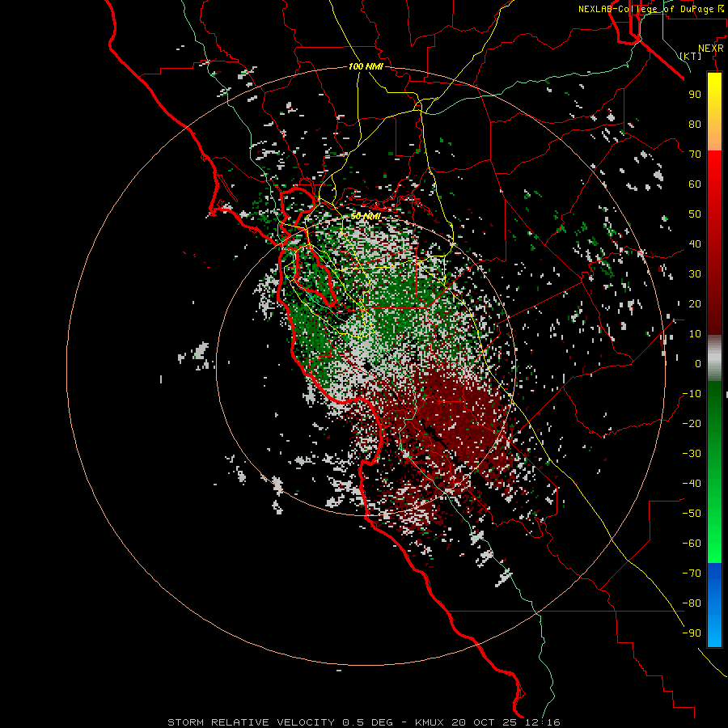Select negative 70 on the velocity scale
The width and height of the screenshot is (728, 728).
tap(692, 574)
